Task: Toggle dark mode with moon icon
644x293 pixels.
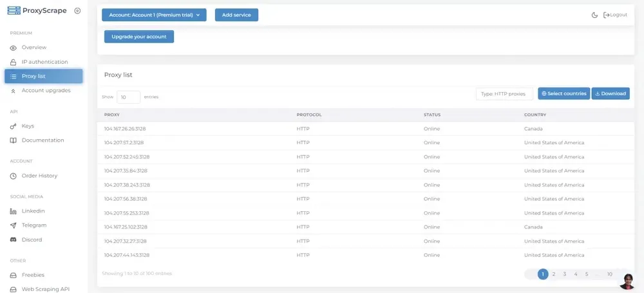Action: pos(594,15)
